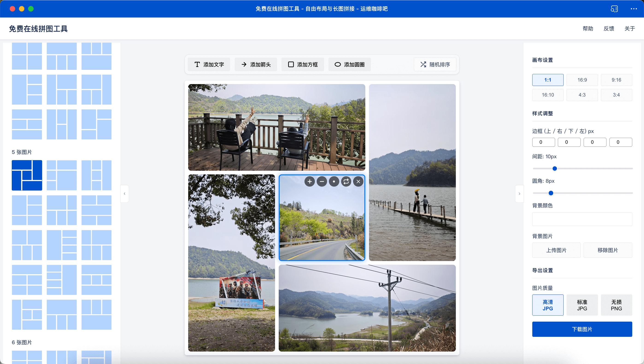Image resolution: width=644 pixels, height=364 pixels.
Task: Select the 16:9 canvas ratio
Action: [x=582, y=80]
